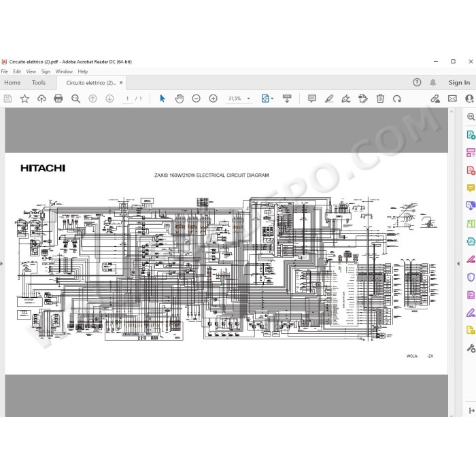Expand the left navigation pane
476x476 pixels.
(x=1, y=264)
